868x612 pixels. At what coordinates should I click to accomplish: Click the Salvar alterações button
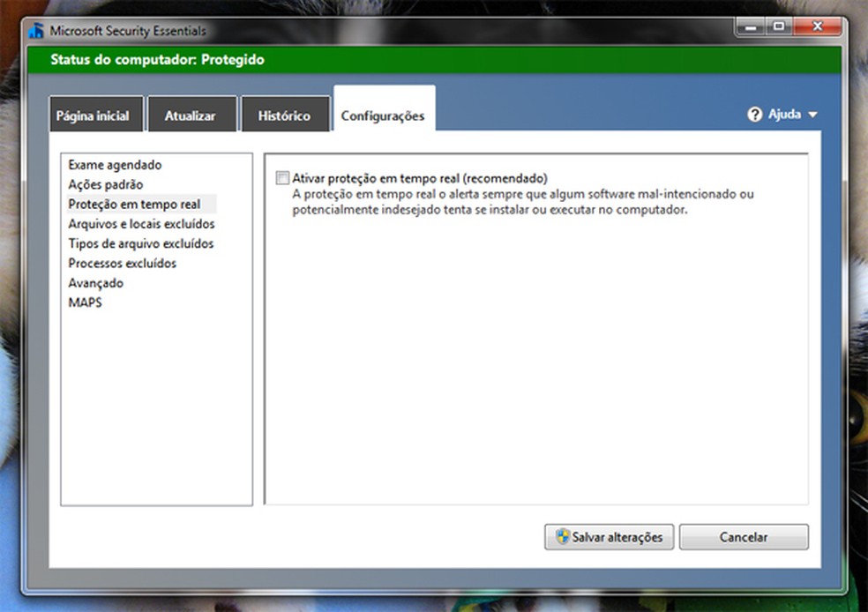(x=609, y=537)
